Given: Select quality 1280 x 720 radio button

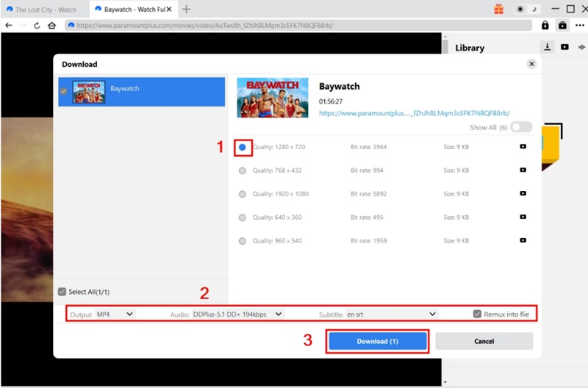Looking at the screenshot, I should 243,147.
